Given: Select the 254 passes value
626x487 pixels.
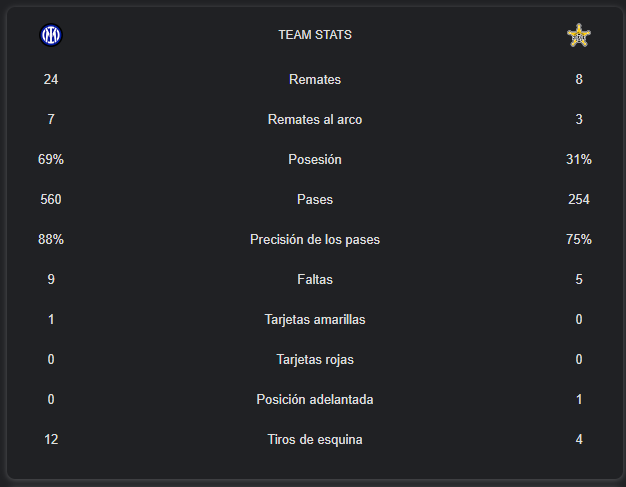Looking at the screenshot, I should click(579, 199).
